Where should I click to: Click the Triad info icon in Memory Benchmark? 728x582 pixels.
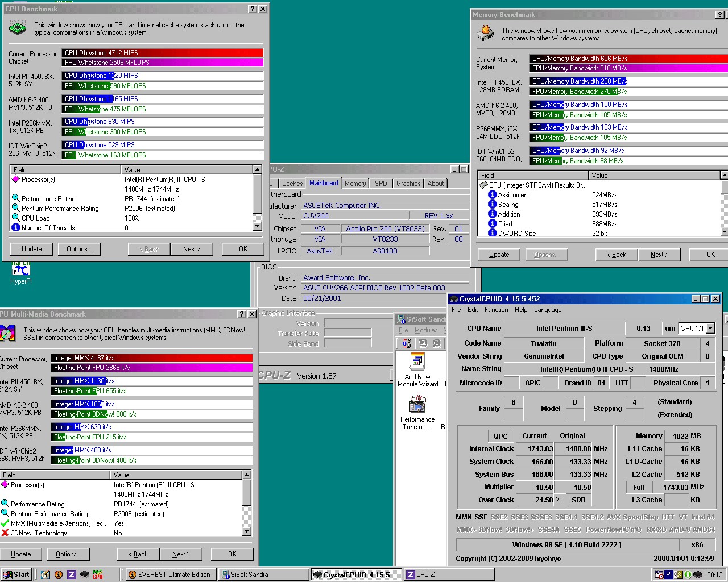(493, 223)
